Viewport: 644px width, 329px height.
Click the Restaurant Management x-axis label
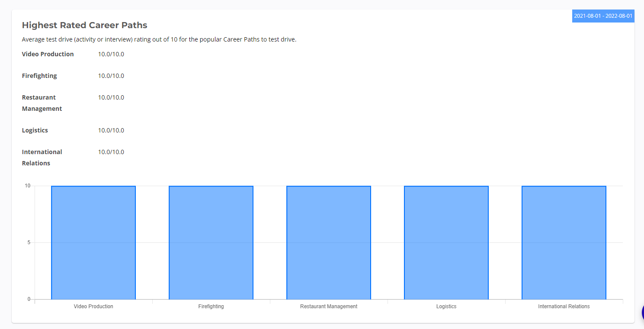329,306
